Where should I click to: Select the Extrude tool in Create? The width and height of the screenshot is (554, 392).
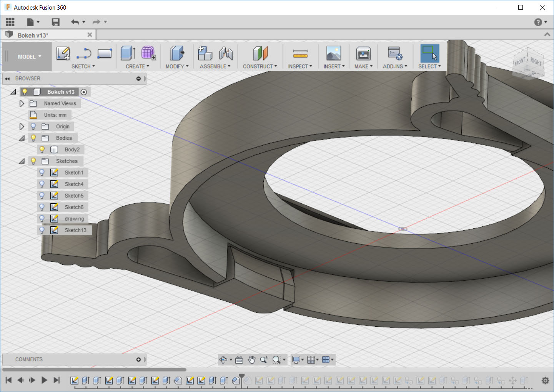[128, 53]
